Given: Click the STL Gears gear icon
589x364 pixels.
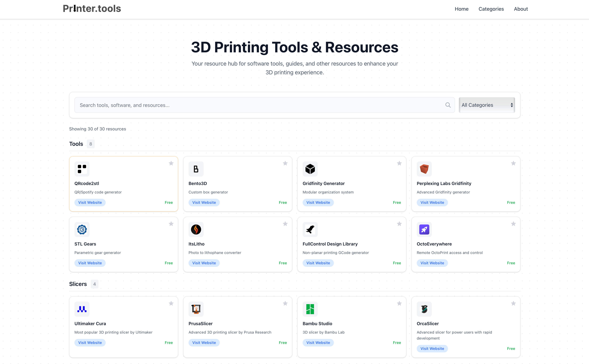Looking at the screenshot, I should [82, 229].
